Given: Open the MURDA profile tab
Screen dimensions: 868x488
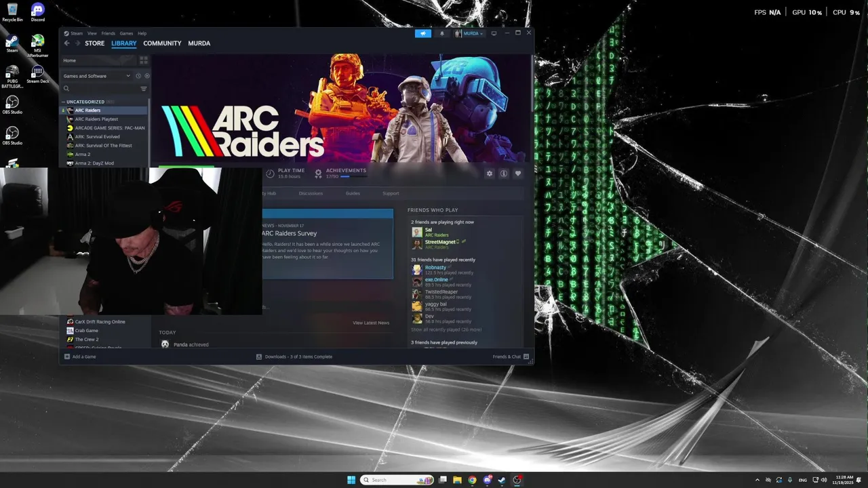Looking at the screenshot, I should coord(199,43).
